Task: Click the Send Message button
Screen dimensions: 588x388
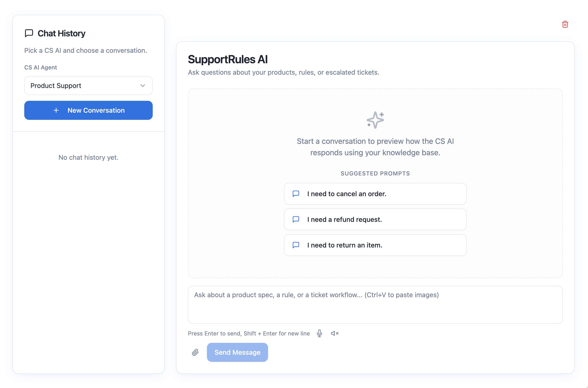Action: pyautogui.click(x=237, y=352)
